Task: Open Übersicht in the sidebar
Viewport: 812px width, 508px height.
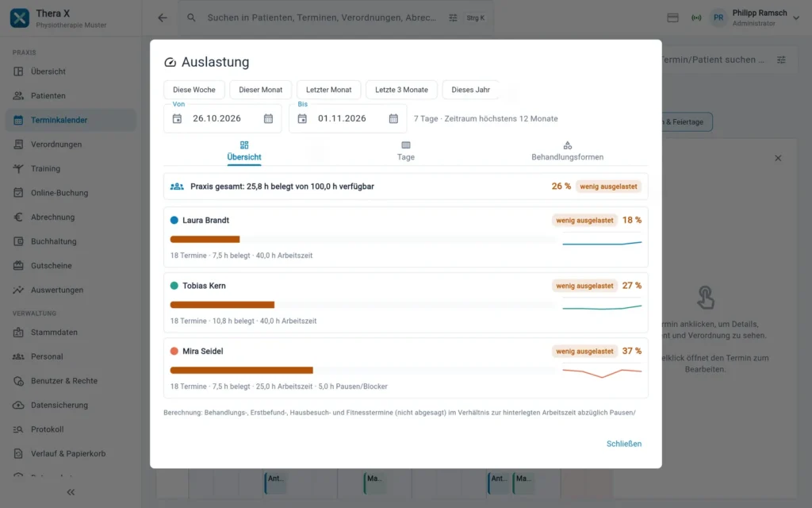Action: pos(71,71)
